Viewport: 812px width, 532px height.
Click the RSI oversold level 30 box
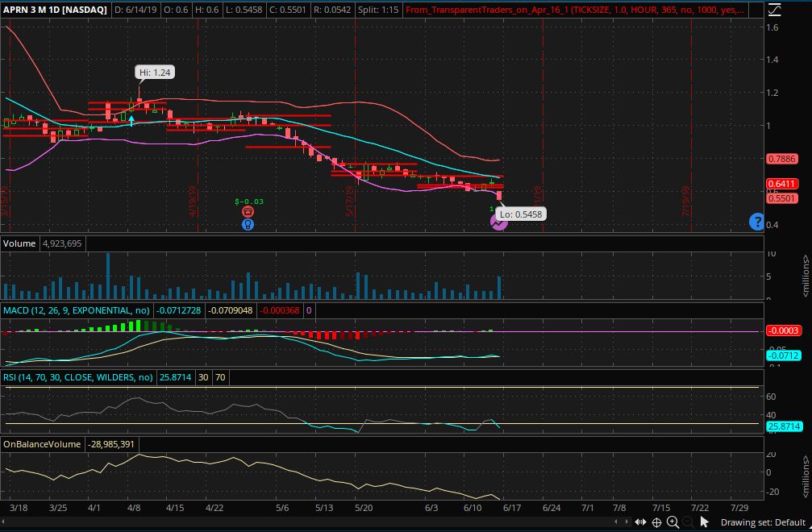(203, 377)
